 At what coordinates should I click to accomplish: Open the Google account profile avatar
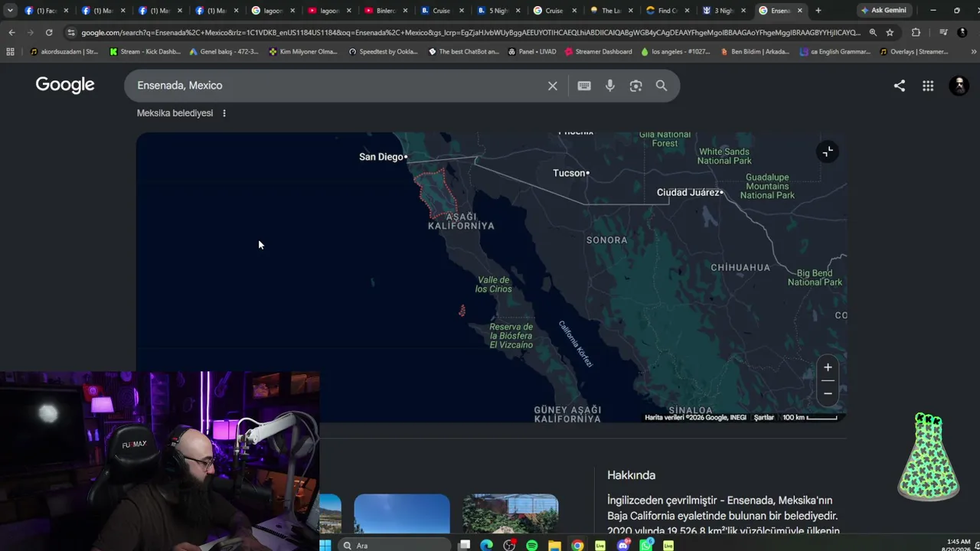(959, 86)
